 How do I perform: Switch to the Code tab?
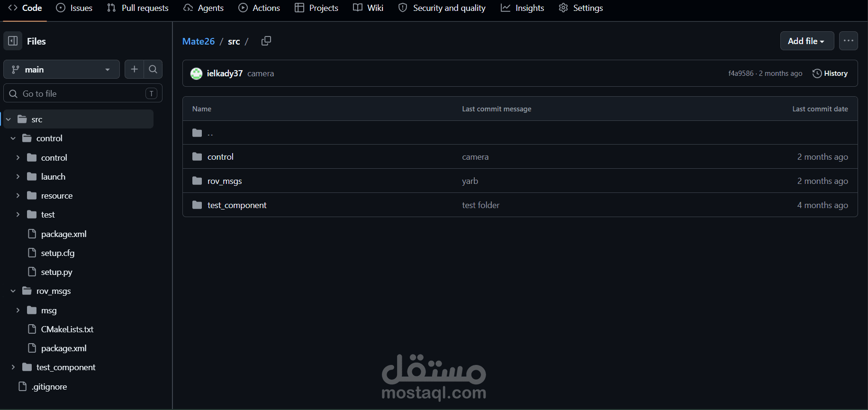pyautogui.click(x=25, y=8)
